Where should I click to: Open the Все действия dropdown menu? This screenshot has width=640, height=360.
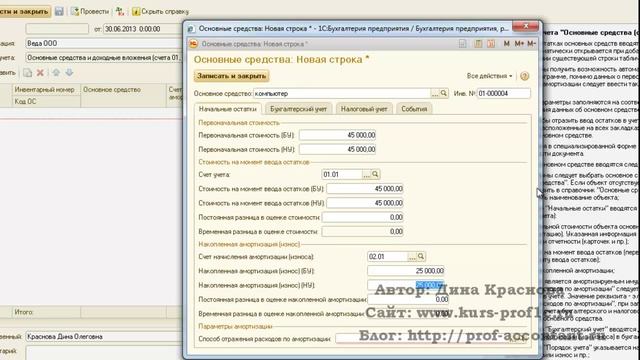tap(489, 76)
